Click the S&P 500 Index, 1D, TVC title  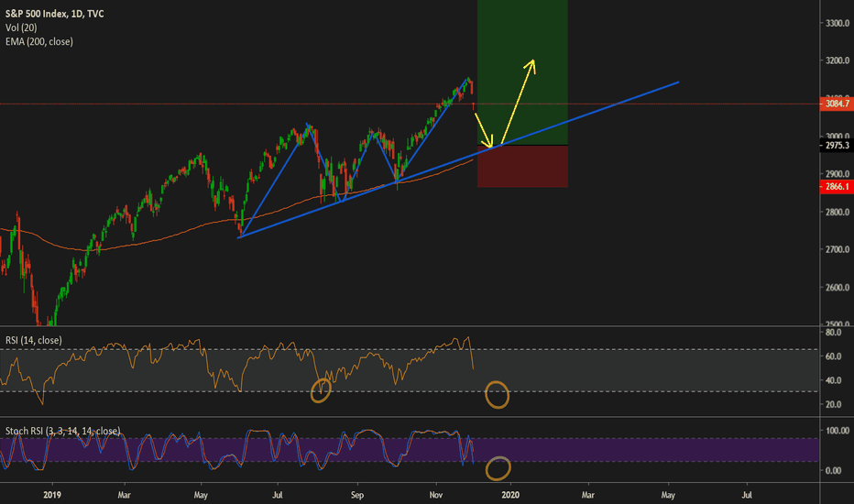tap(54, 14)
